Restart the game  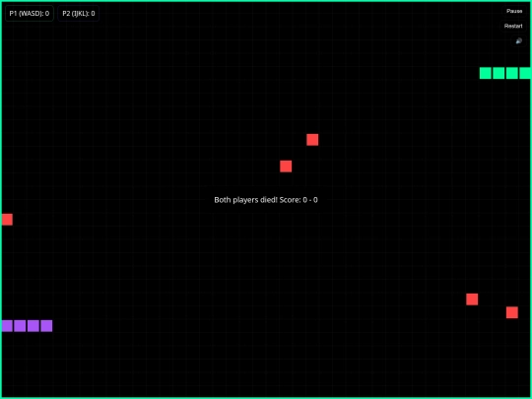tap(513, 27)
